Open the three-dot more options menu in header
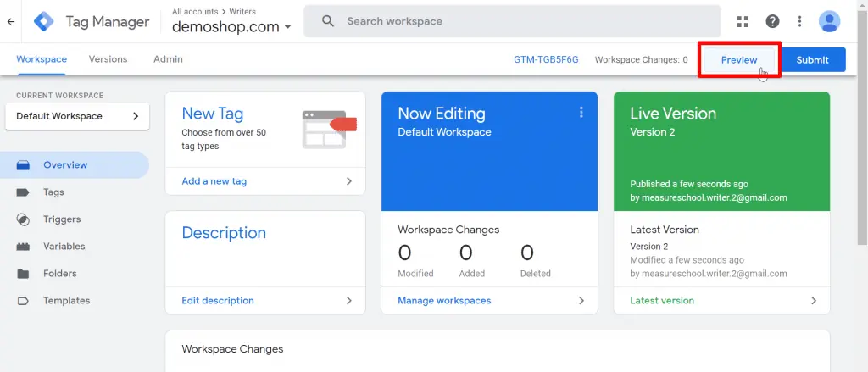The image size is (868, 372). 799,21
